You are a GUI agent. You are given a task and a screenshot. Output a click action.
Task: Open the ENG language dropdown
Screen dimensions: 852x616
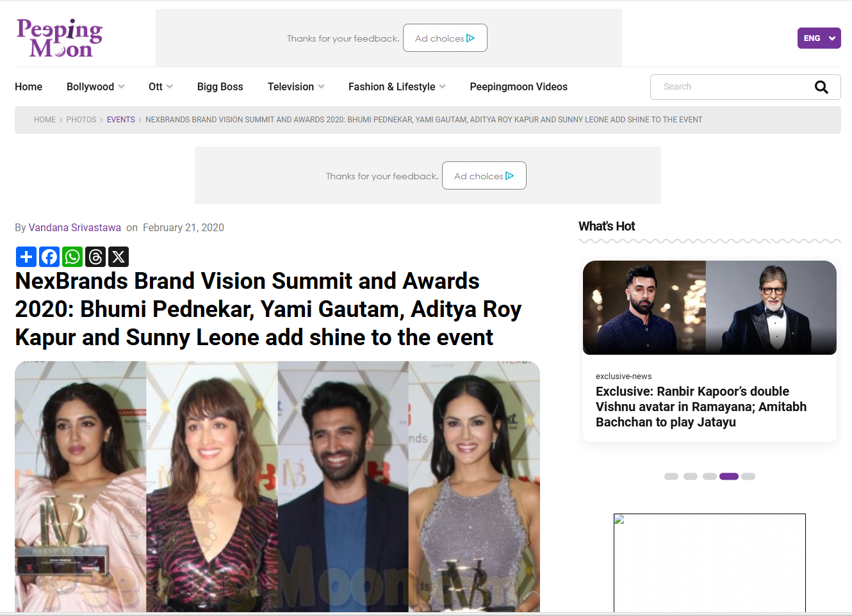819,38
